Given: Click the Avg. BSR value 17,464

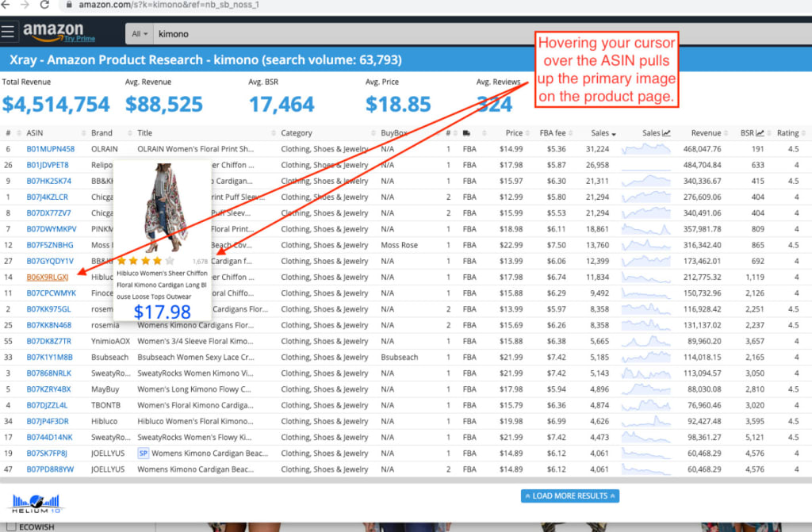Looking at the screenshot, I should 282,104.
